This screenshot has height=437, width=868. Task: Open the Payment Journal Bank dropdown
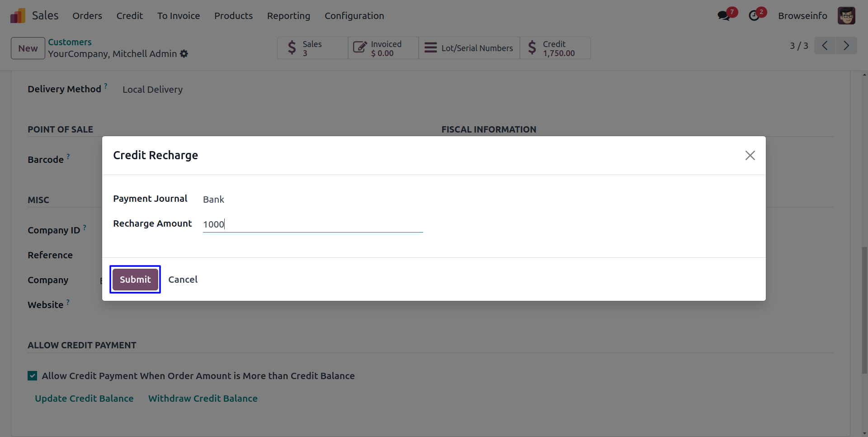pos(312,199)
